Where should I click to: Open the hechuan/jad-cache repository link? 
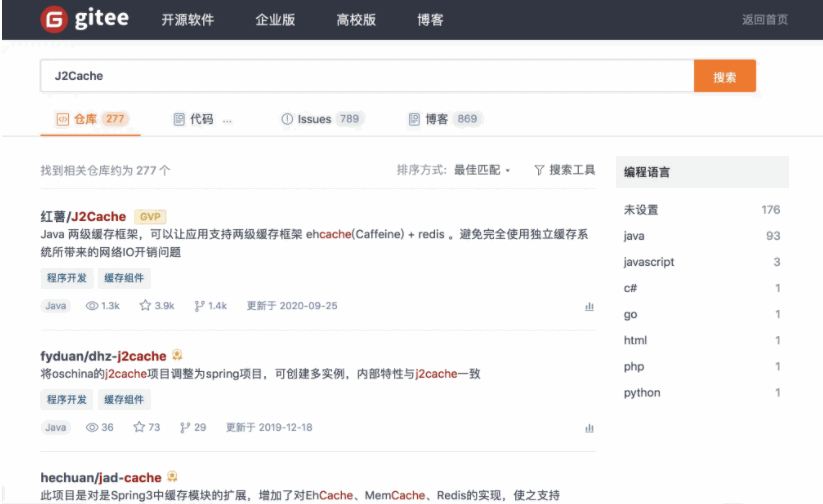(x=101, y=478)
